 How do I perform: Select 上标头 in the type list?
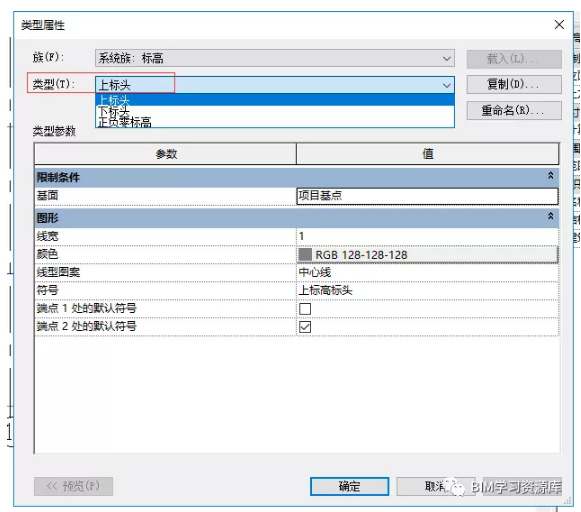click(275, 100)
